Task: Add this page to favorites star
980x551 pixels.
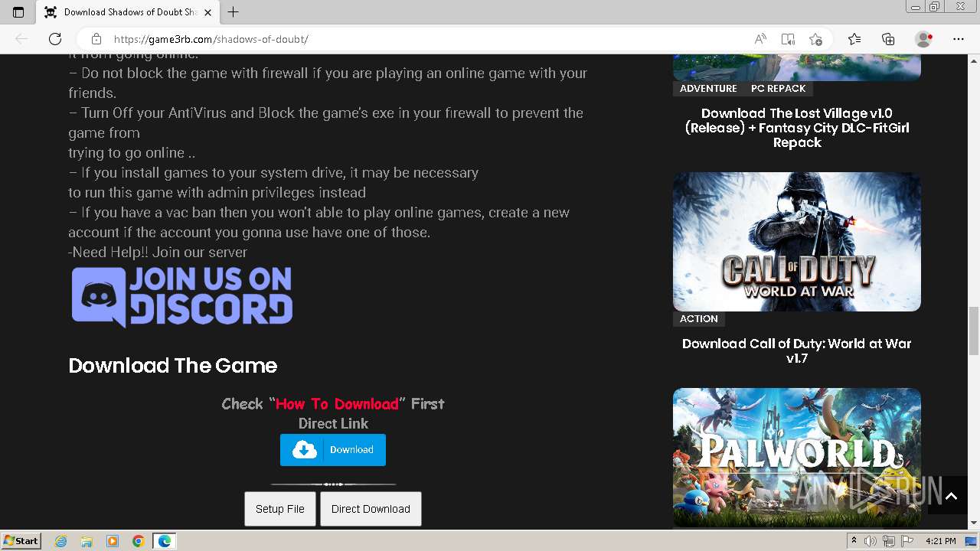Action: coord(815,39)
